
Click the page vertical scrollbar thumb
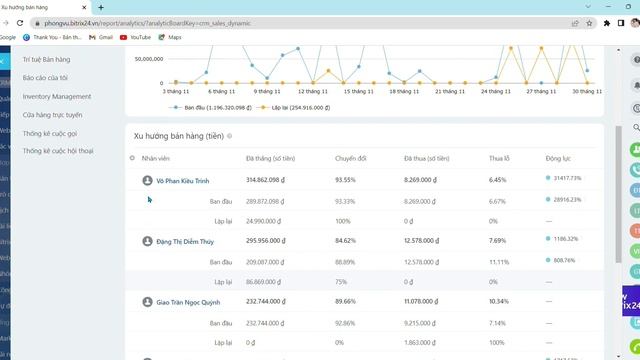point(618,194)
